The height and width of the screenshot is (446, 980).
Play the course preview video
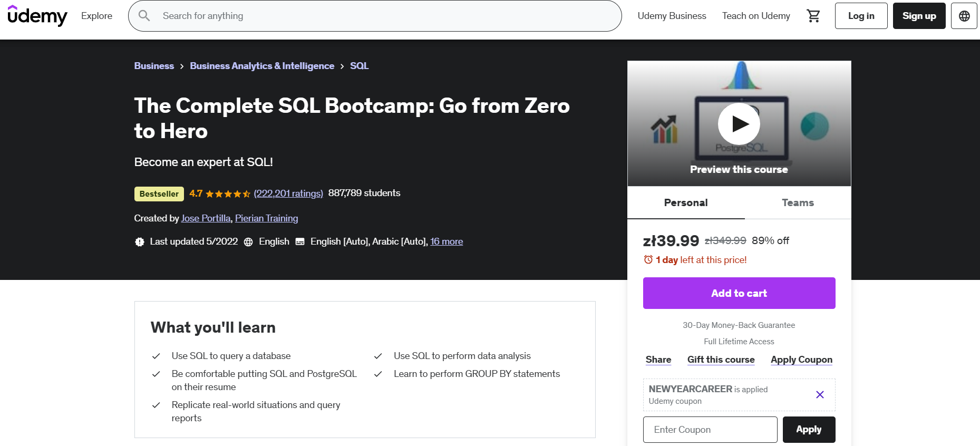pos(739,124)
